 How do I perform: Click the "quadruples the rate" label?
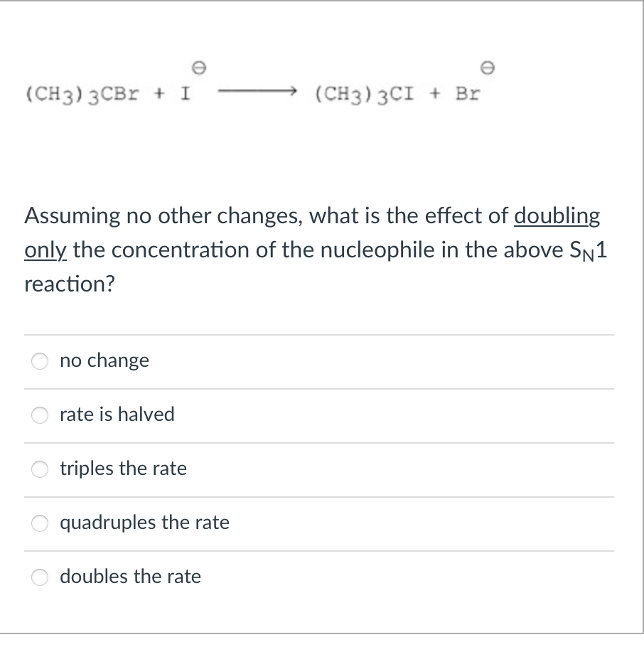pyautogui.click(x=144, y=523)
